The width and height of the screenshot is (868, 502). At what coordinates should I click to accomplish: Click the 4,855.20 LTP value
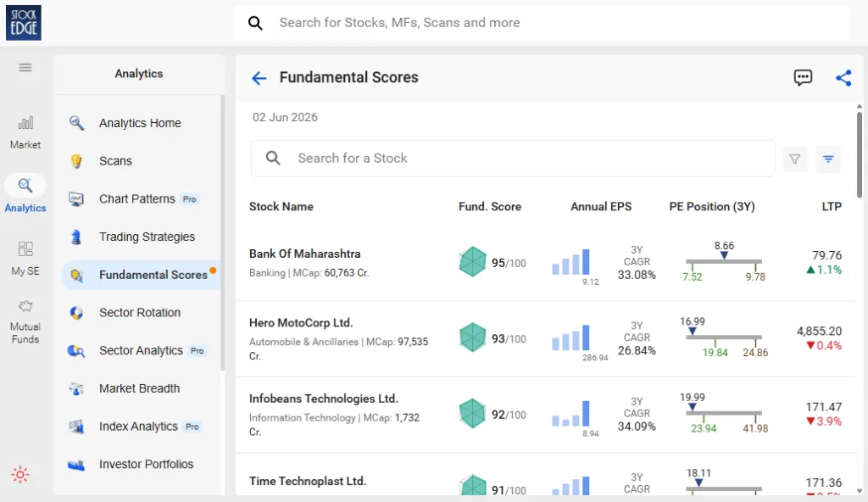tap(819, 332)
